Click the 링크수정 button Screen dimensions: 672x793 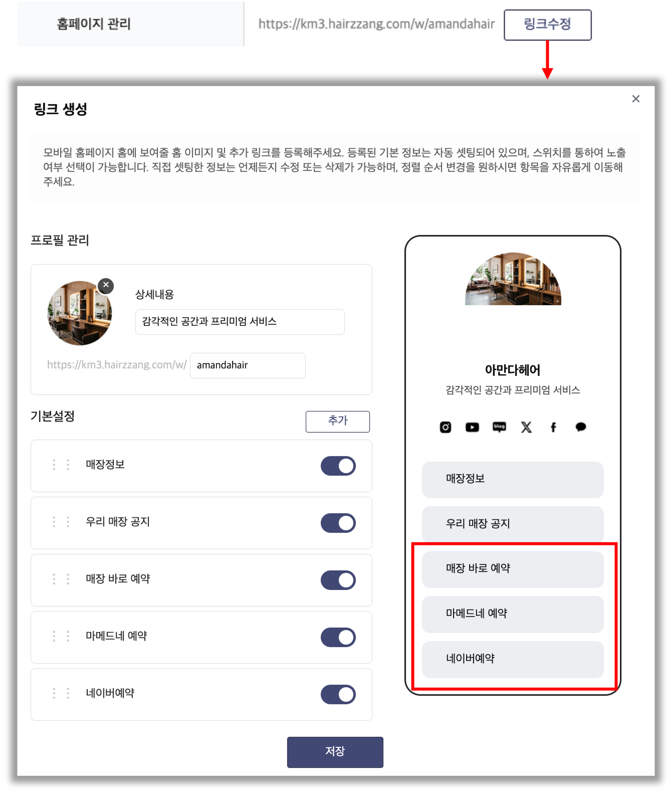pyautogui.click(x=547, y=25)
